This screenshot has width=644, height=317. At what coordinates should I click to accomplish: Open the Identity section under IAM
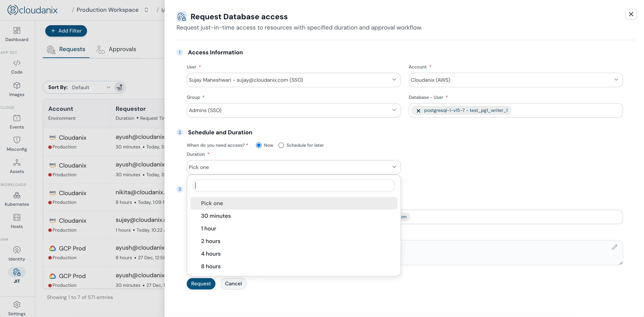(x=16, y=253)
